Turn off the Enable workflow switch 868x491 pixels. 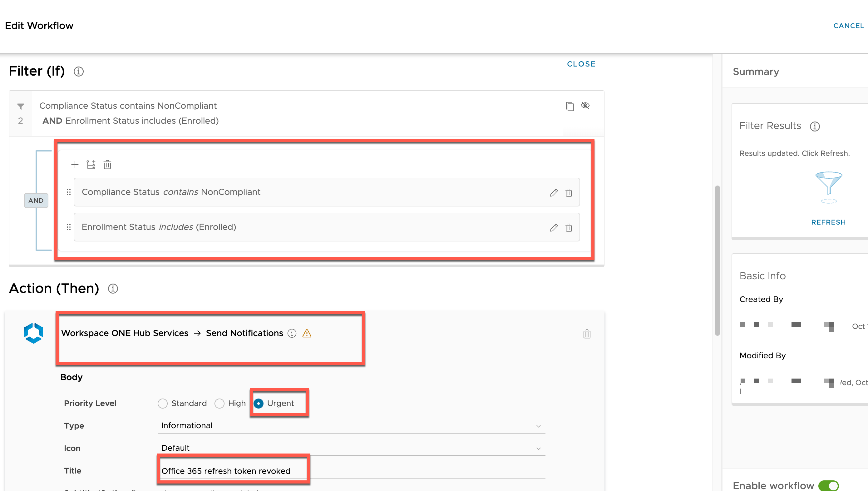(829, 485)
